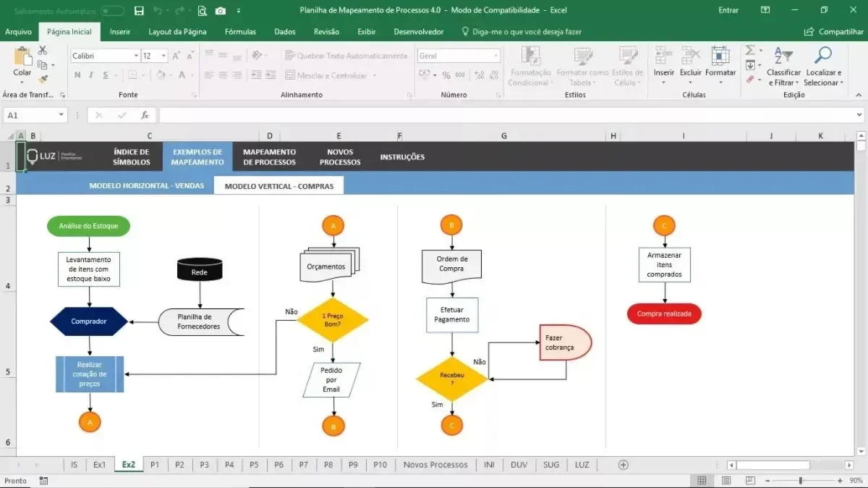The height and width of the screenshot is (488, 868).
Task: Click the MAPEAMENTO DE PROCESSOS navigation button
Action: 270,157
